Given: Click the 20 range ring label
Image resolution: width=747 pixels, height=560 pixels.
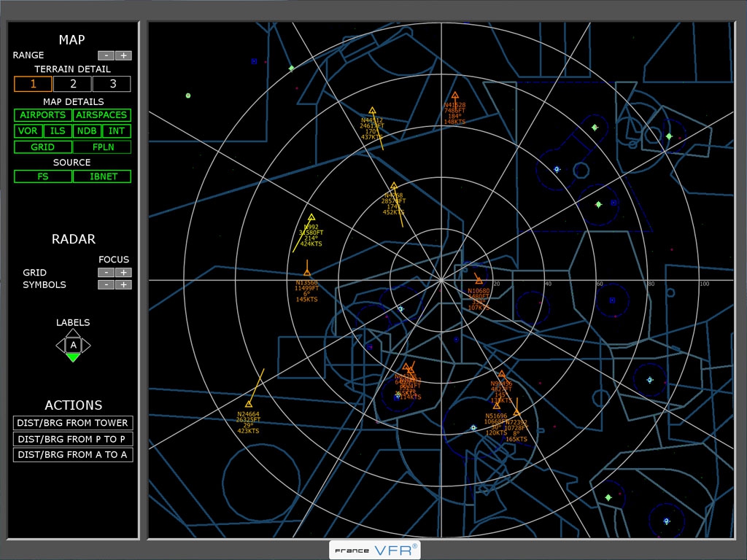Looking at the screenshot, I should point(496,284).
